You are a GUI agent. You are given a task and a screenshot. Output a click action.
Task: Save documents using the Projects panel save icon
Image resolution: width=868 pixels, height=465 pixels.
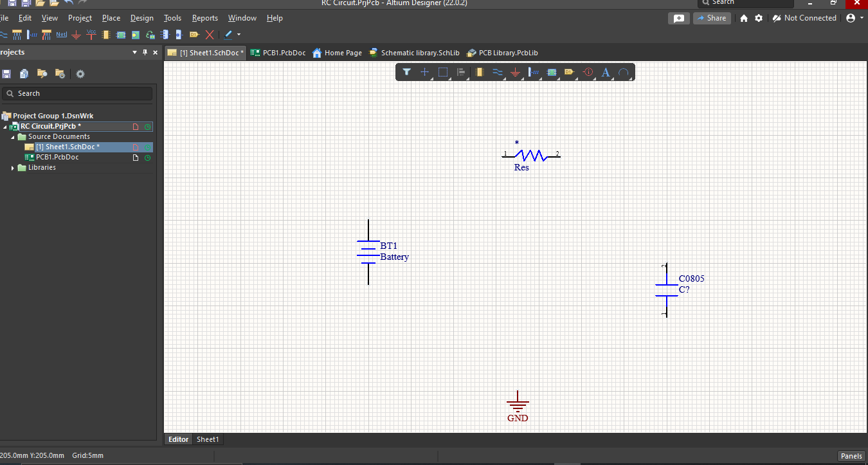tap(6, 74)
